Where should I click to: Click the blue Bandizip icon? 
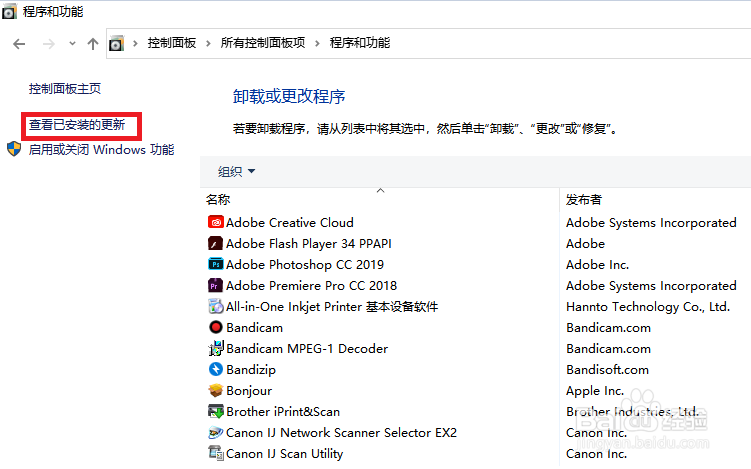pyautogui.click(x=216, y=369)
